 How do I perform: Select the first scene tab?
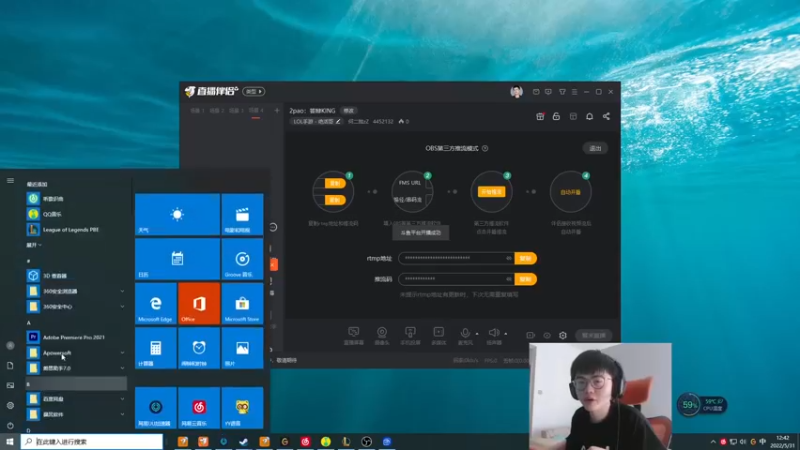point(197,111)
